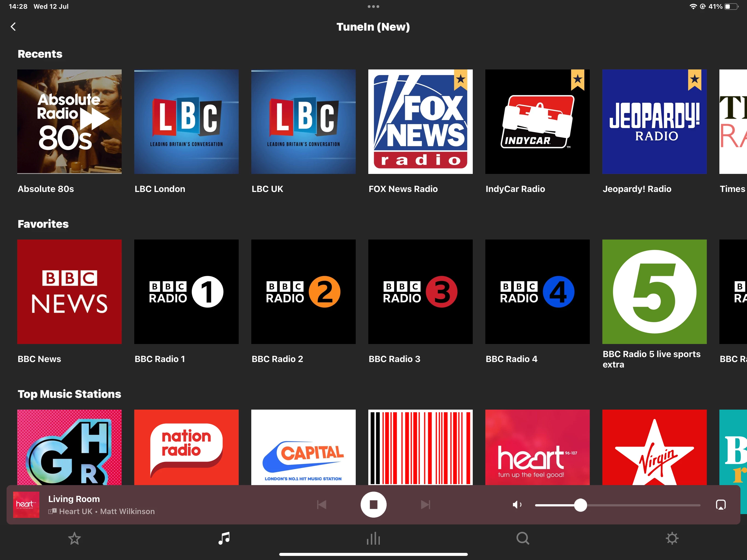The width and height of the screenshot is (747, 560).
Task: Go to the previous track
Action: click(x=322, y=504)
